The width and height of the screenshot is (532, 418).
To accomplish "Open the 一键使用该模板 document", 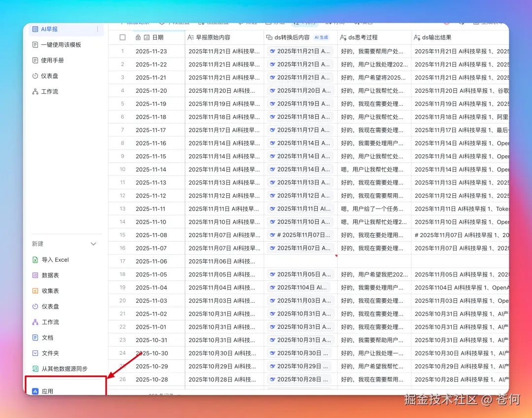I will [x=61, y=45].
